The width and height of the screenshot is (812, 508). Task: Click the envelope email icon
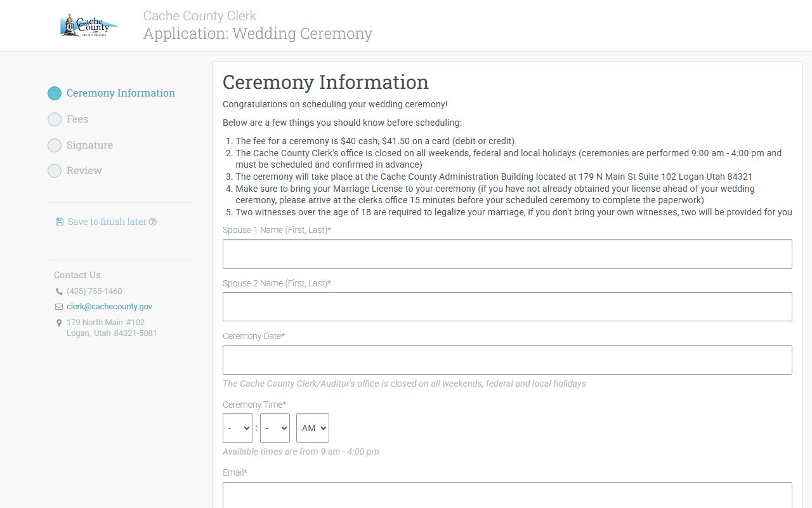pyautogui.click(x=59, y=307)
